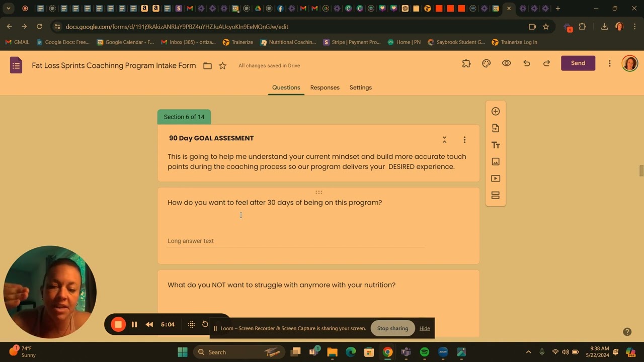Click Stop sharing button
The image size is (644, 362).
click(392, 328)
